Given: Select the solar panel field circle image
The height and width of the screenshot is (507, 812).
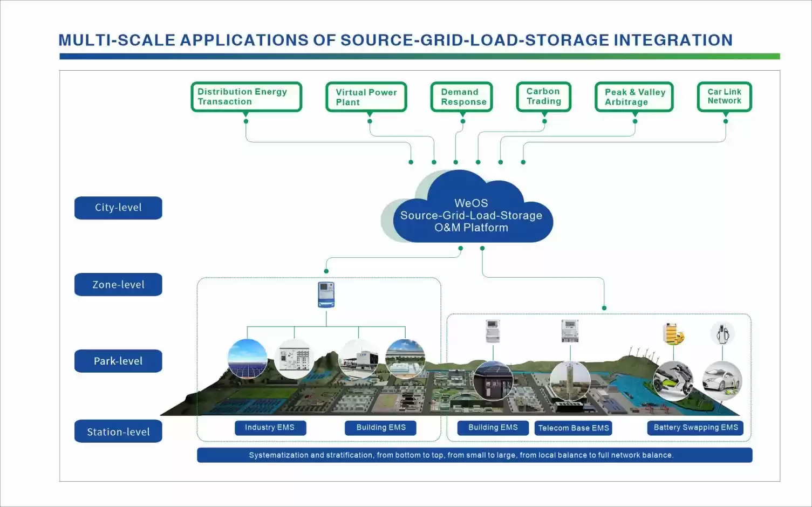Looking at the screenshot, I should click(x=248, y=359).
